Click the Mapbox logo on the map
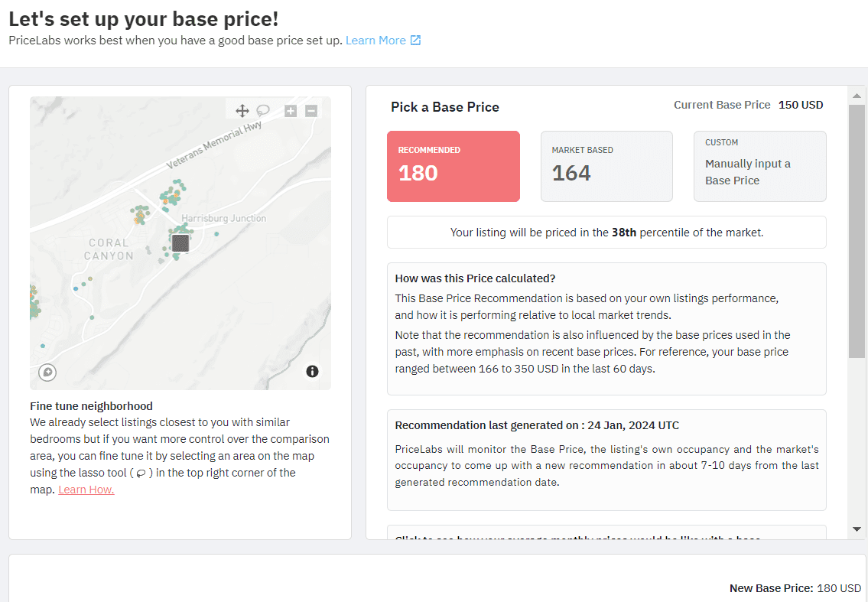This screenshot has width=868, height=602. point(47,373)
